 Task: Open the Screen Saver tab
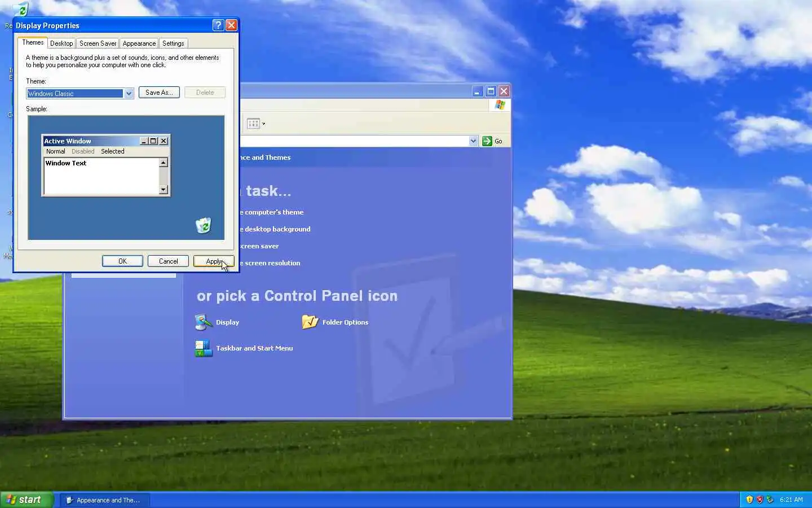point(98,43)
